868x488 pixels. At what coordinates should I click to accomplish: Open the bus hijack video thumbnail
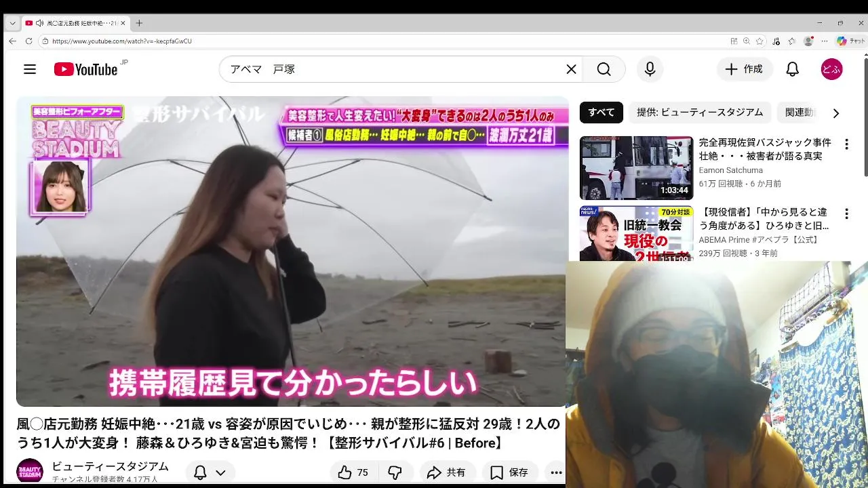[636, 168]
